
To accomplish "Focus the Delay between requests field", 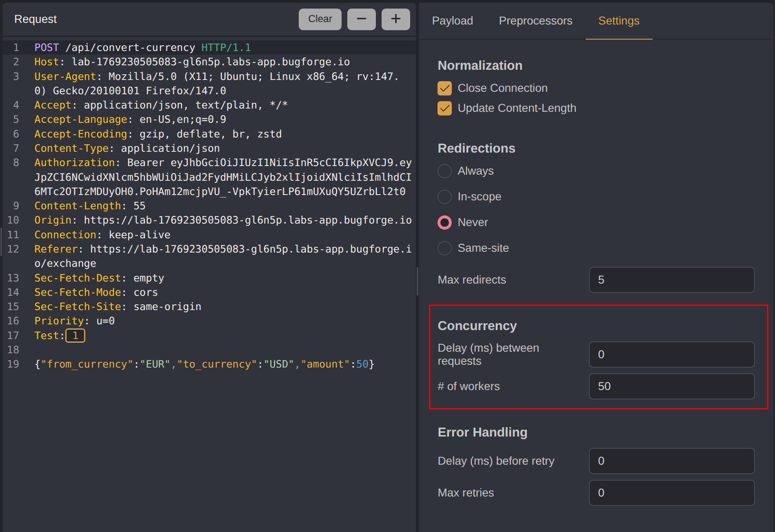I will coord(671,355).
